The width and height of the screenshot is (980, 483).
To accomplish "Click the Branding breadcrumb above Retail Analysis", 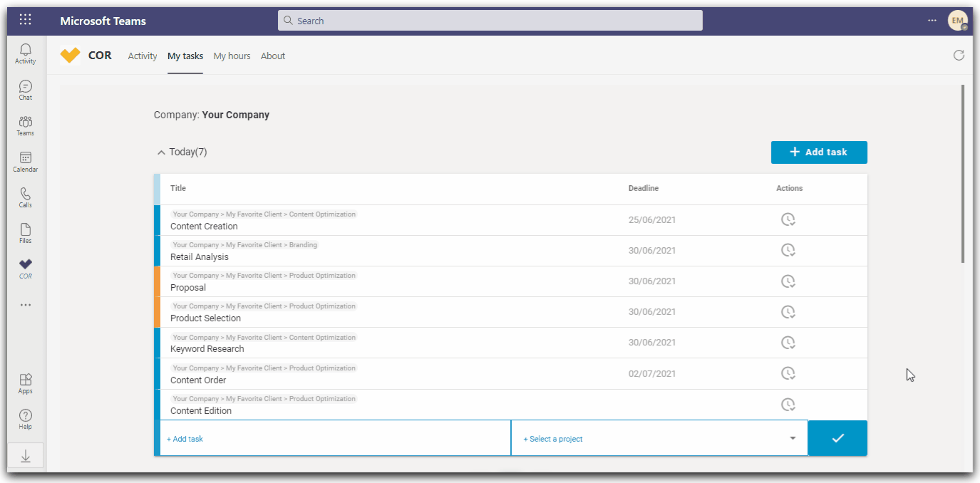I will coord(303,245).
